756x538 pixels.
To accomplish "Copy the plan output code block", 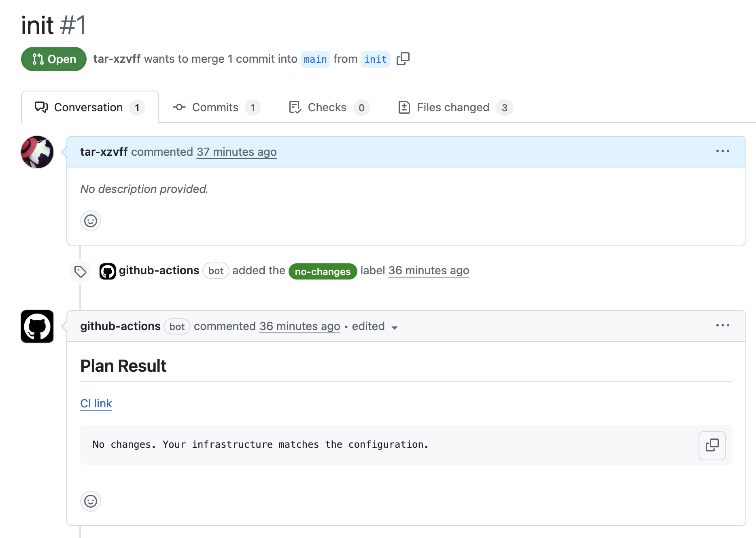I will [712, 445].
